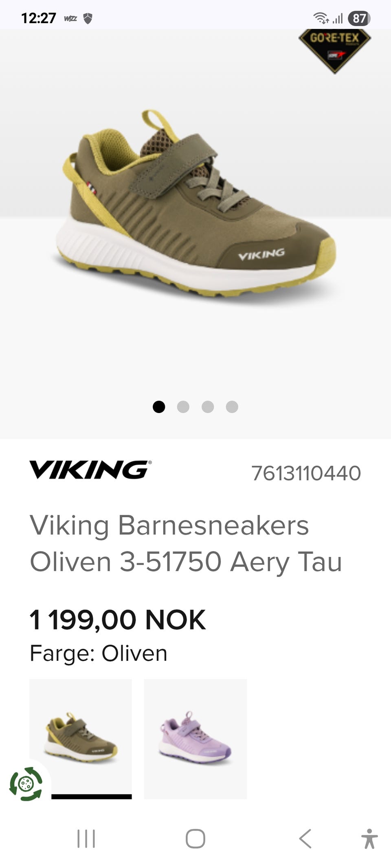This screenshot has height=868, width=391.
Task: Tap the Wizz notification icon
Action: [x=70, y=18]
